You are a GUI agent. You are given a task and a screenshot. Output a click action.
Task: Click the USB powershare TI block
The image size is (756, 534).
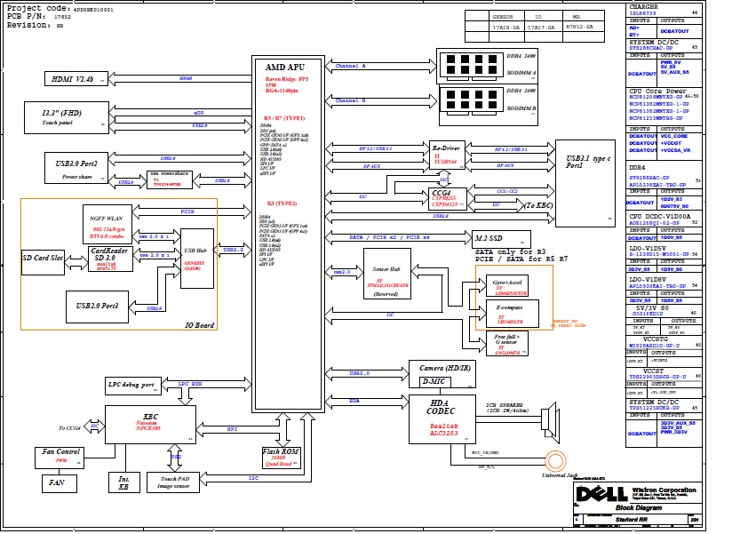[169, 179]
